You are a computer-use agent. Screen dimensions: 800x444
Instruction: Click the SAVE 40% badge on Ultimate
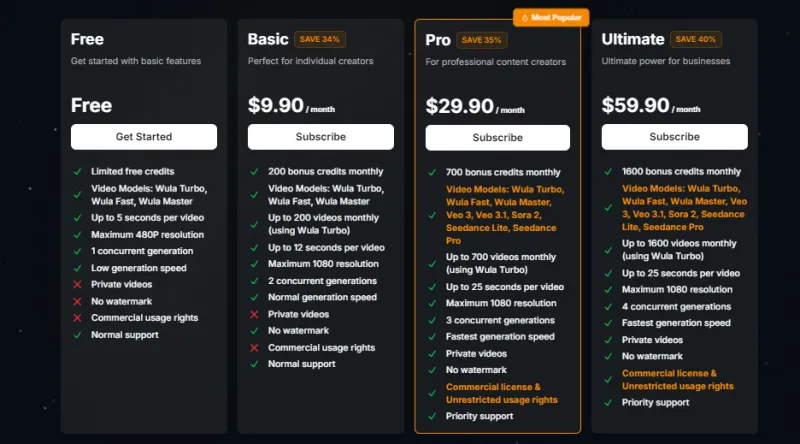(698, 40)
